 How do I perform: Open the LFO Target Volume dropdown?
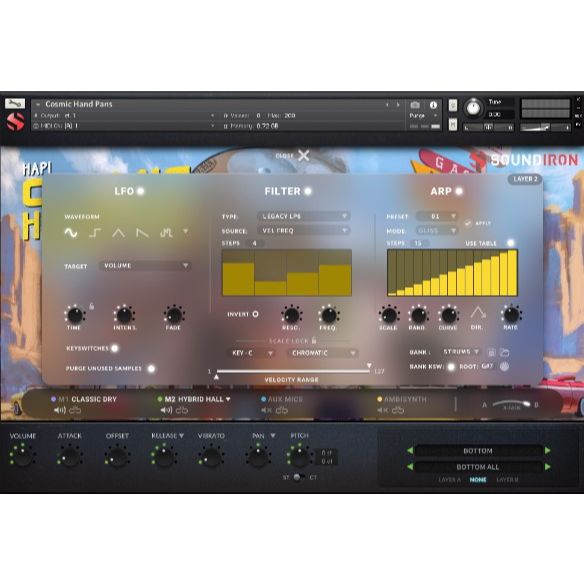click(x=145, y=266)
